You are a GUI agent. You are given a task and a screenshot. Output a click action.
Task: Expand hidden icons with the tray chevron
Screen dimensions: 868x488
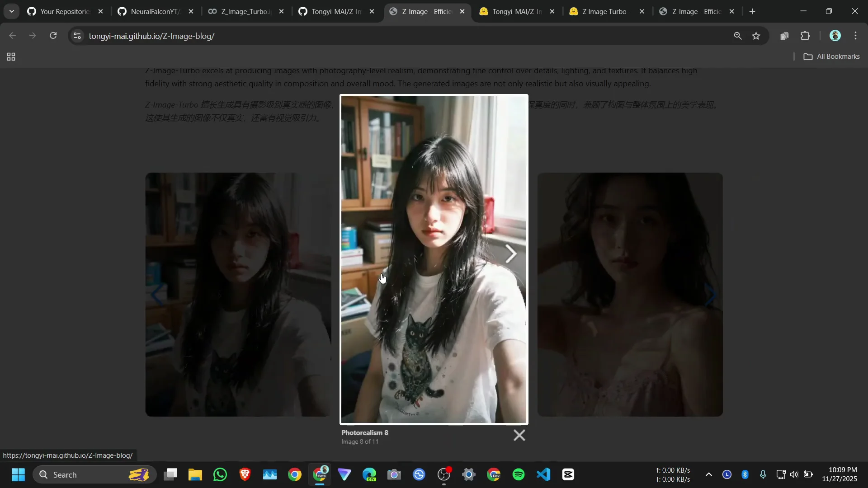click(x=709, y=474)
